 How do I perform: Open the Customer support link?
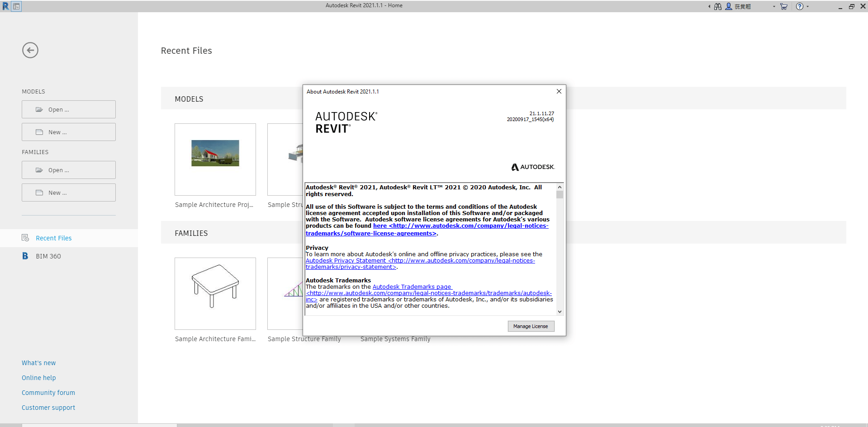tap(48, 408)
